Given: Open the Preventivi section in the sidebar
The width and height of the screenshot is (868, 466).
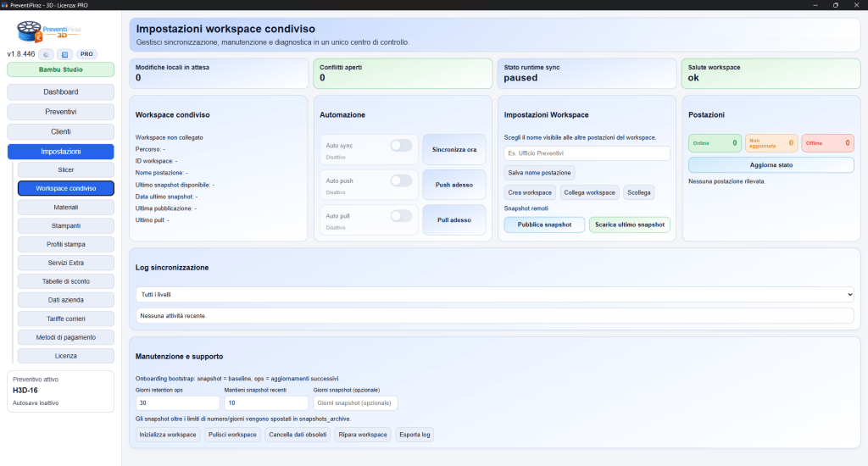Looking at the screenshot, I should click(x=60, y=112).
